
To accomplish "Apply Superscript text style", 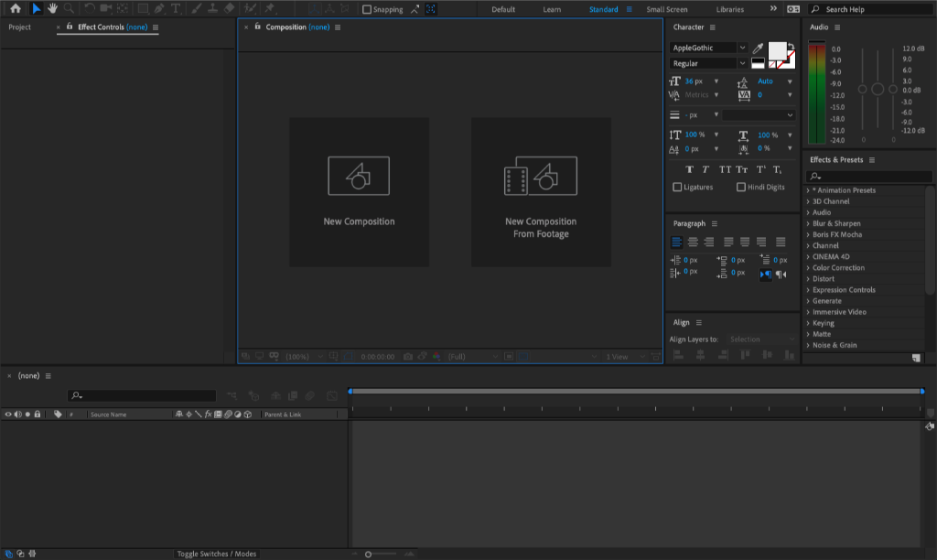I will coord(760,169).
